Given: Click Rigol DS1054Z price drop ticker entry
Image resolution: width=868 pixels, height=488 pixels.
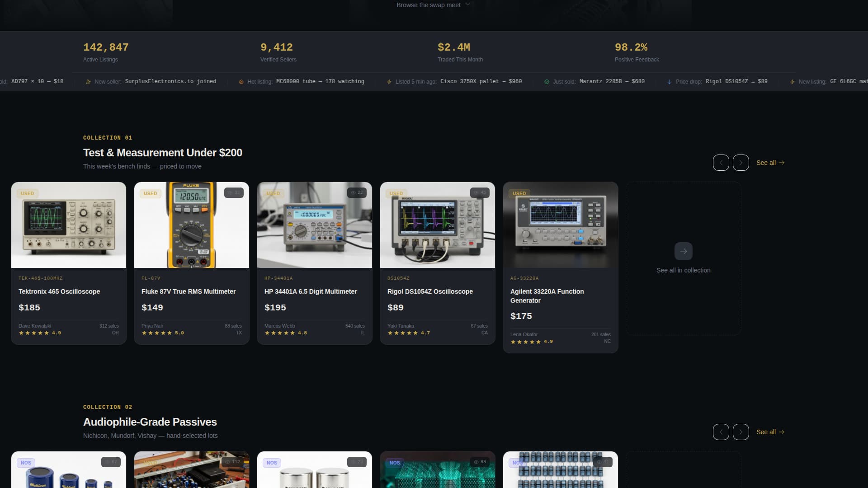Looking at the screenshot, I should tap(736, 81).
